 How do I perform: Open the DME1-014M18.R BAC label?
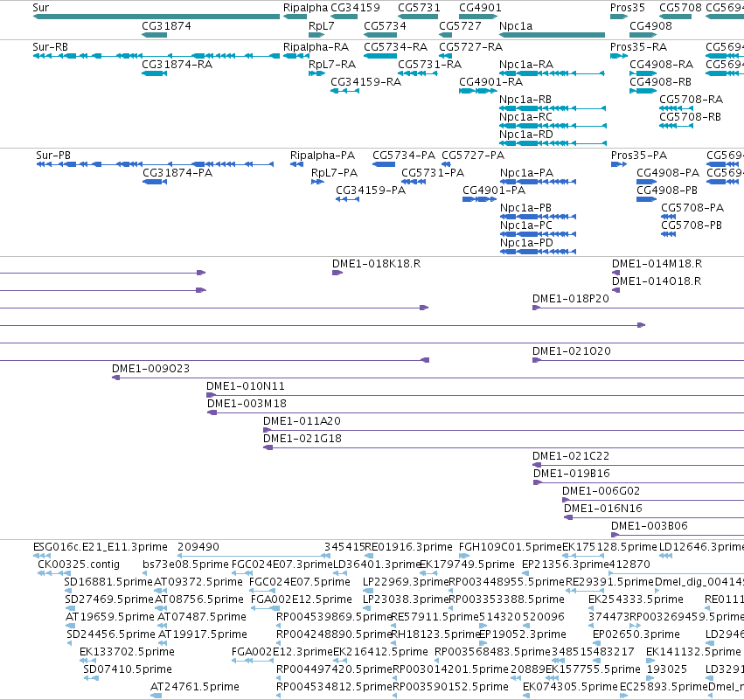pos(657,264)
